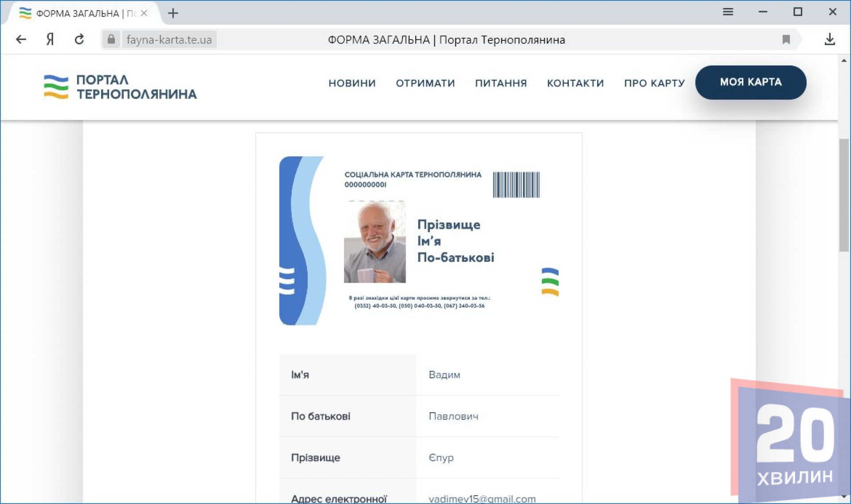851x504 pixels.
Task: Close the ФОРМА ЗАГАЛЬНА tab
Action: [x=144, y=13]
